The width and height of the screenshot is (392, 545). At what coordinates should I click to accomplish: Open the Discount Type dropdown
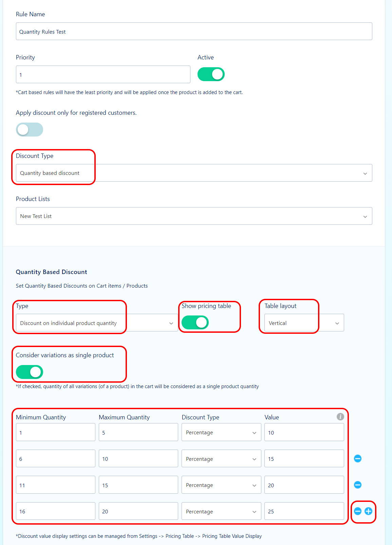tap(194, 173)
